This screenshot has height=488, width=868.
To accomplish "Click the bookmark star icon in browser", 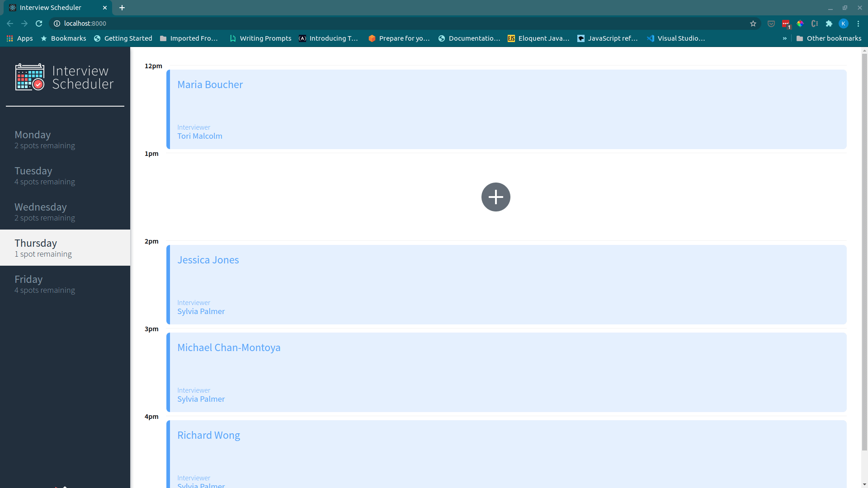I will click(x=753, y=23).
